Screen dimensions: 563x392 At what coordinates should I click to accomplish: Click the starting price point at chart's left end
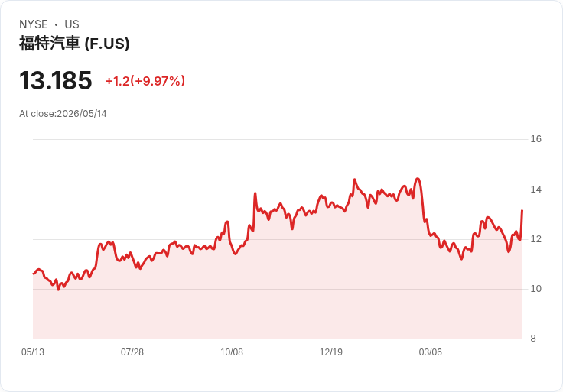coord(34,274)
